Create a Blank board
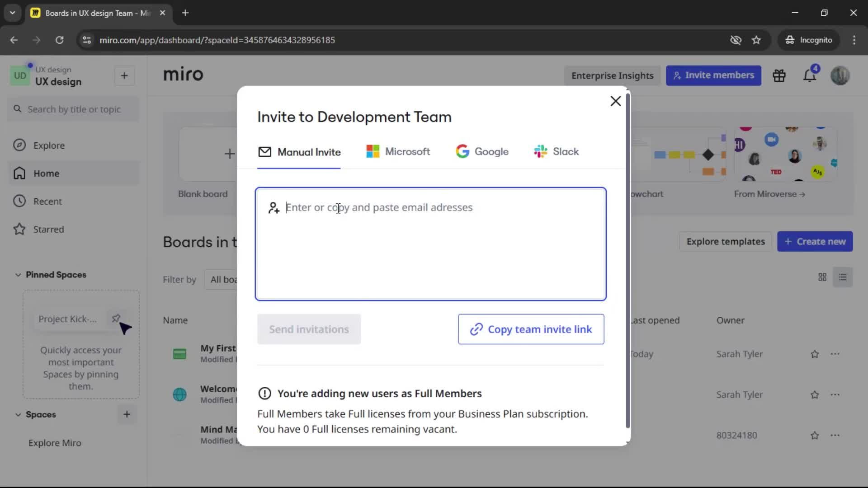The height and width of the screenshot is (488, 868). [x=208, y=154]
